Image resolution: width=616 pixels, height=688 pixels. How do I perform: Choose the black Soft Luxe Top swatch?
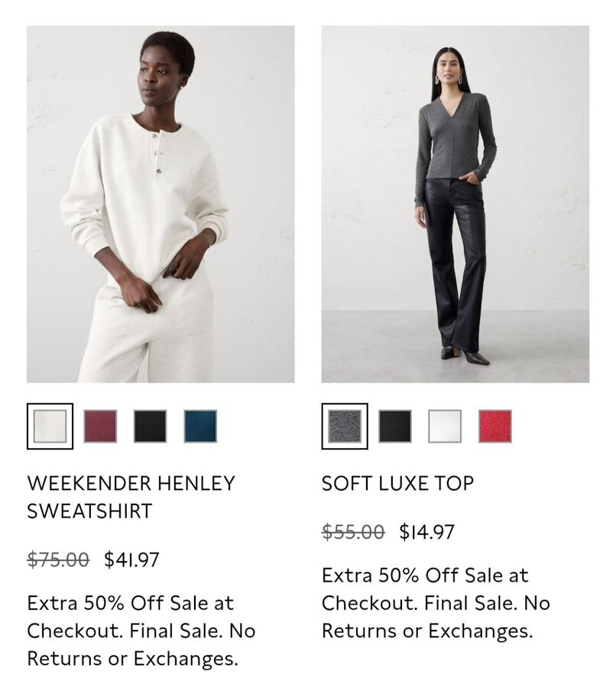(x=395, y=426)
